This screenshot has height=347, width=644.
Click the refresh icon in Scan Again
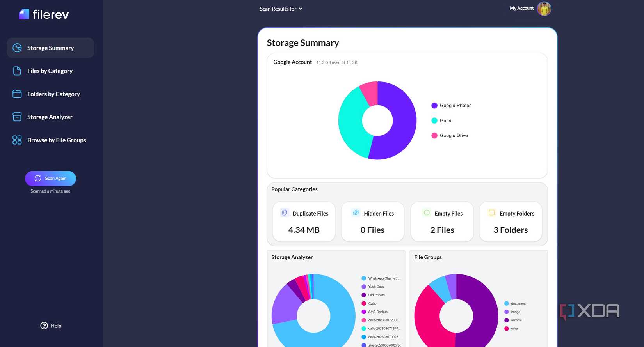click(38, 178)
